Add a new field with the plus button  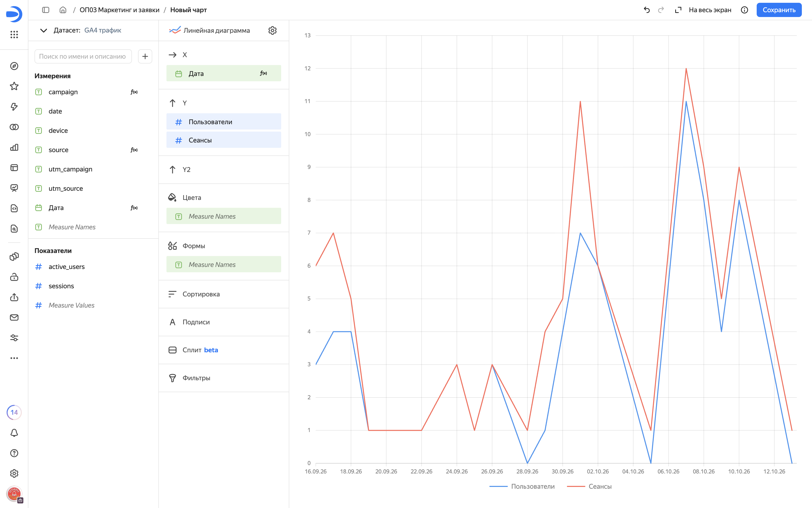click(145, 56)
